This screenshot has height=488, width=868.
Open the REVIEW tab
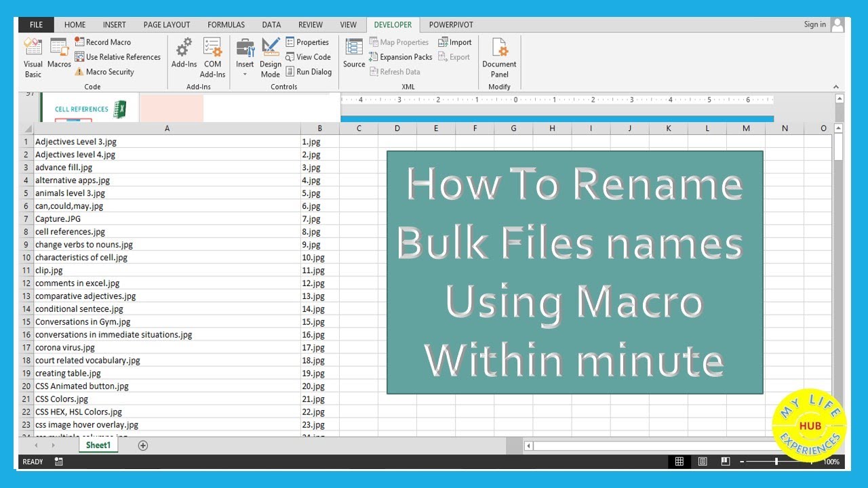311,25
